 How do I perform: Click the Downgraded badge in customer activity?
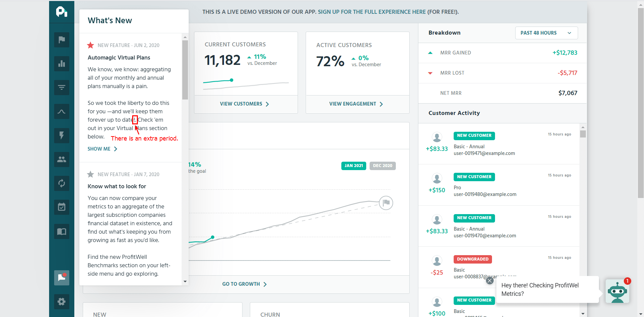[472, 259]
